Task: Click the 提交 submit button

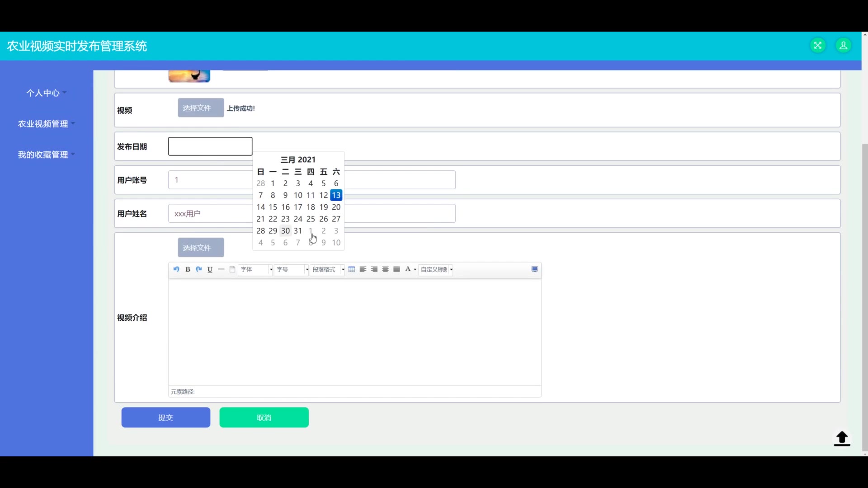Action: point(165,418)
